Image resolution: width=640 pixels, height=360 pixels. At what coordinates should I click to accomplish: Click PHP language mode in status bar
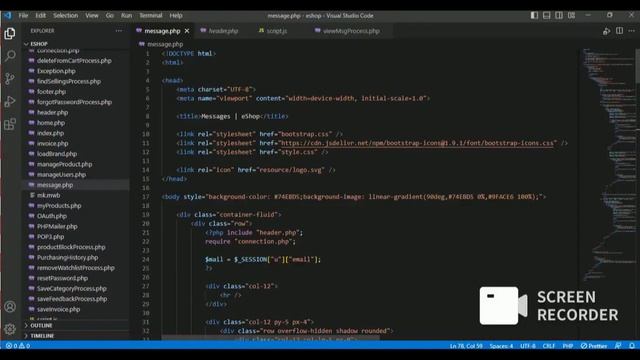pyautogui.click(x=568, y=346)
